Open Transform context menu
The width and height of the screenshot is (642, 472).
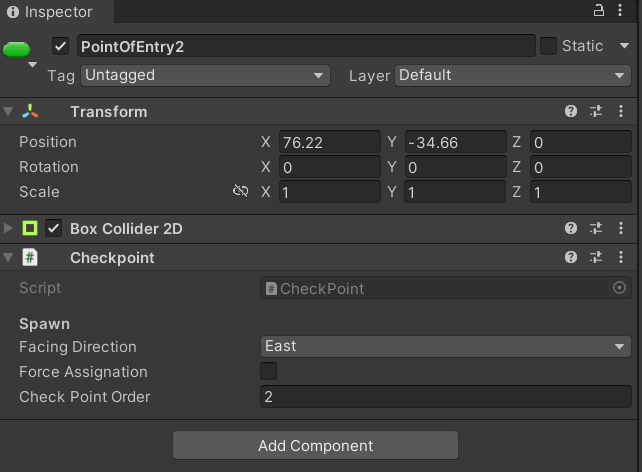click(621, 111)
